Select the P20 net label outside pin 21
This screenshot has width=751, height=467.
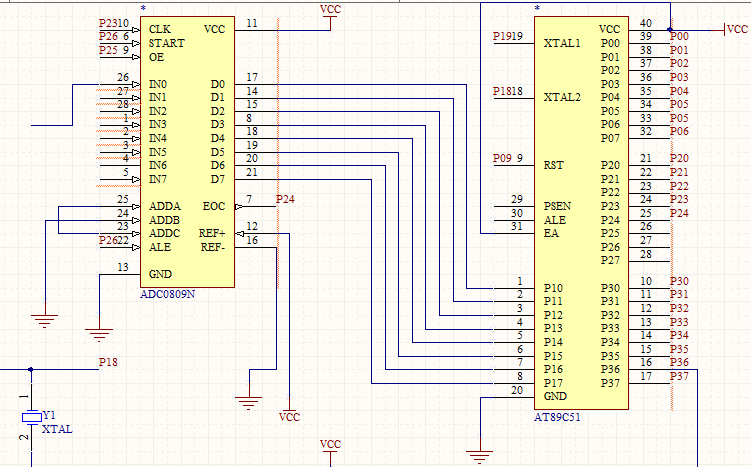tap(679, 158)
